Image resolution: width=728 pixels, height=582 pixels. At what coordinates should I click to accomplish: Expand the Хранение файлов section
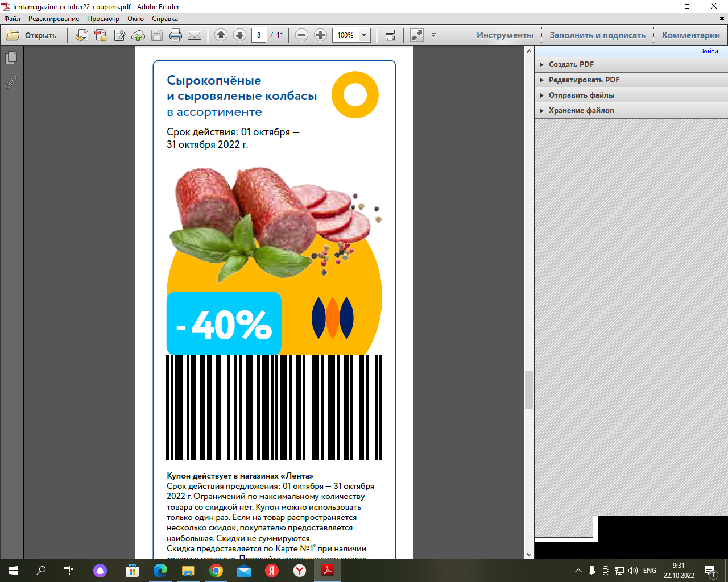pyautogui.click(x=631, y=111)
